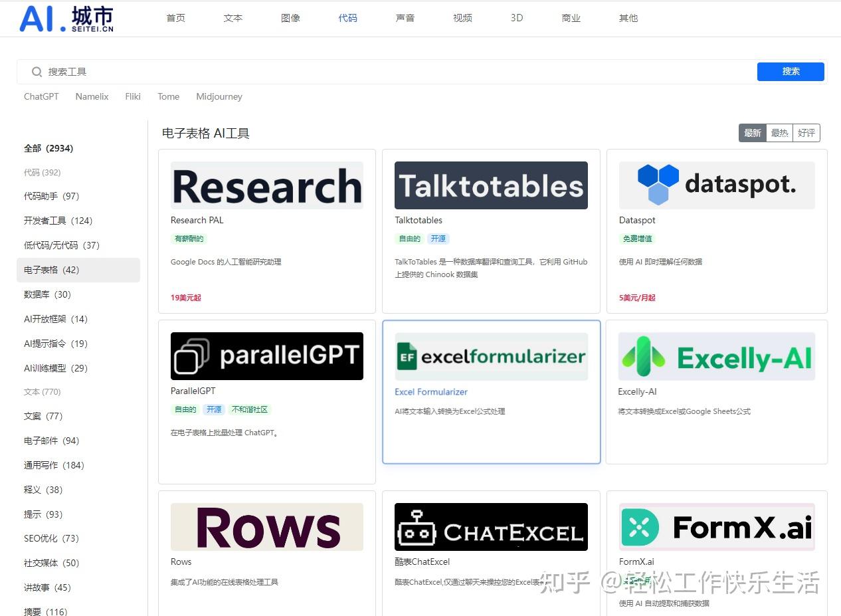
Task: Open the 图像 navigation tab
Action: click(290, 18)
